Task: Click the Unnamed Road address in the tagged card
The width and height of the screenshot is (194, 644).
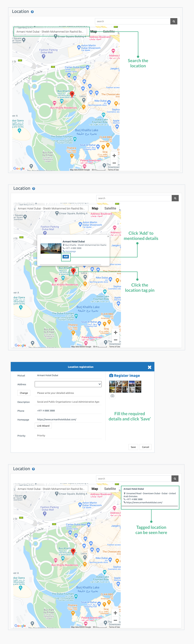Action: [x=150, y=495]
